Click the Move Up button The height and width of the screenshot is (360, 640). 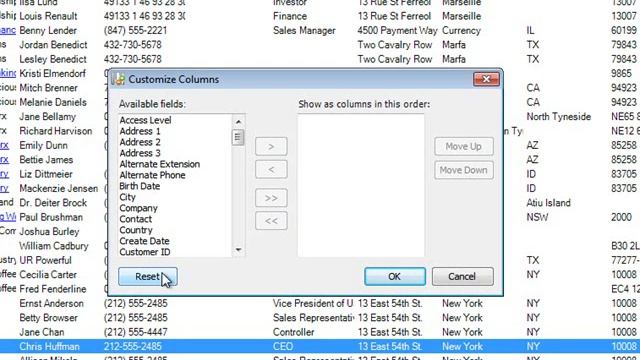(x=464, y=147)
